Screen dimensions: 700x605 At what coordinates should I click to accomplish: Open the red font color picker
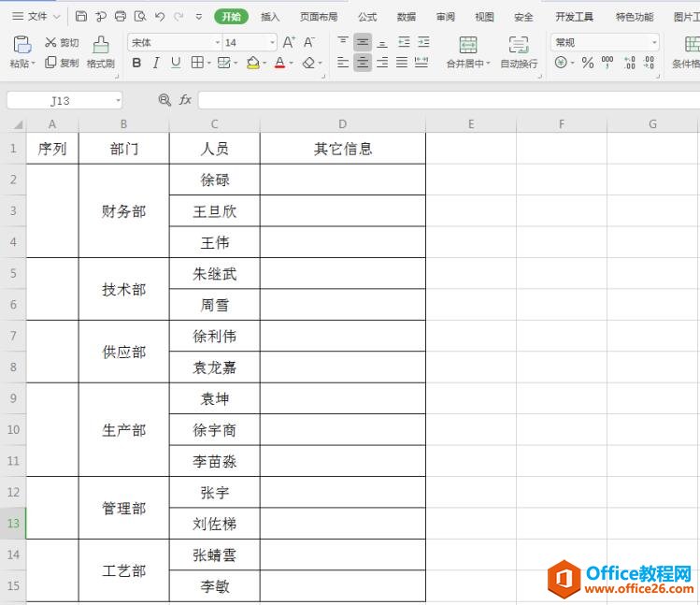pyautogui.click(x=280, y=63)
